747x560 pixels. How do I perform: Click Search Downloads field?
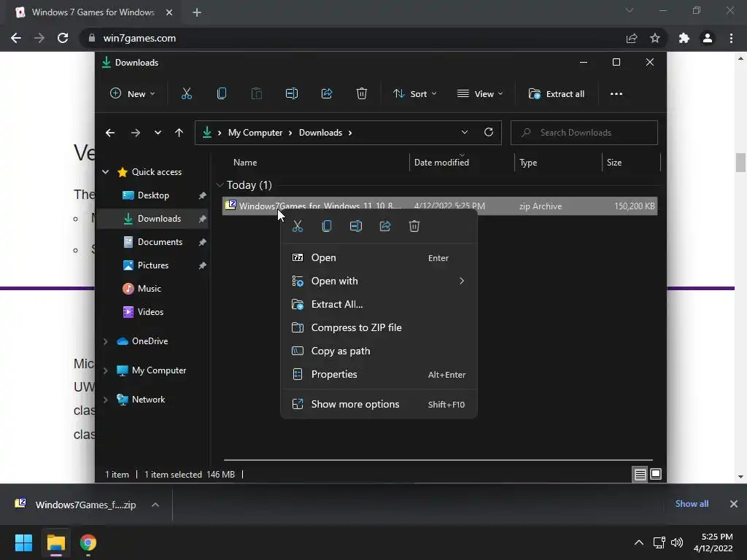coord(584,133)
